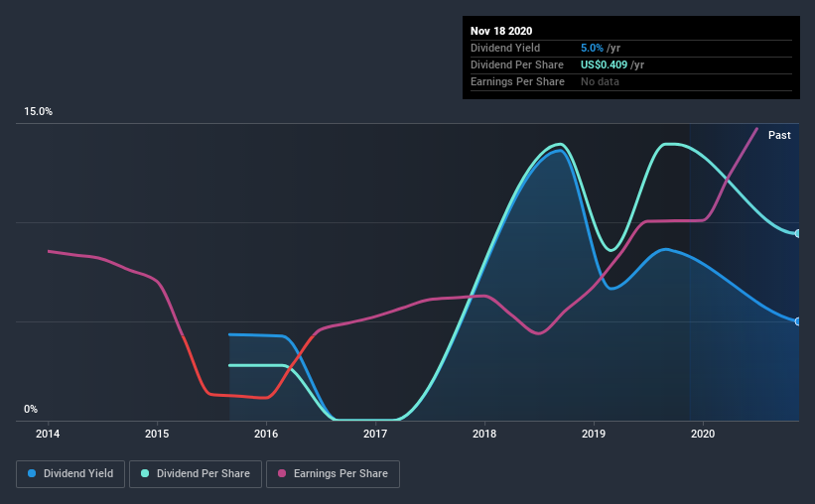Click the 2018 x-axis label
815x504 pixels.
click(484, 434)
